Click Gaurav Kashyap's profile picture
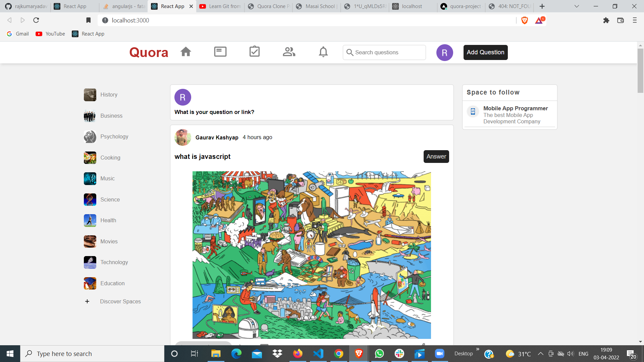The width and height of the screenshot is (644, 362). click(183, 137)
